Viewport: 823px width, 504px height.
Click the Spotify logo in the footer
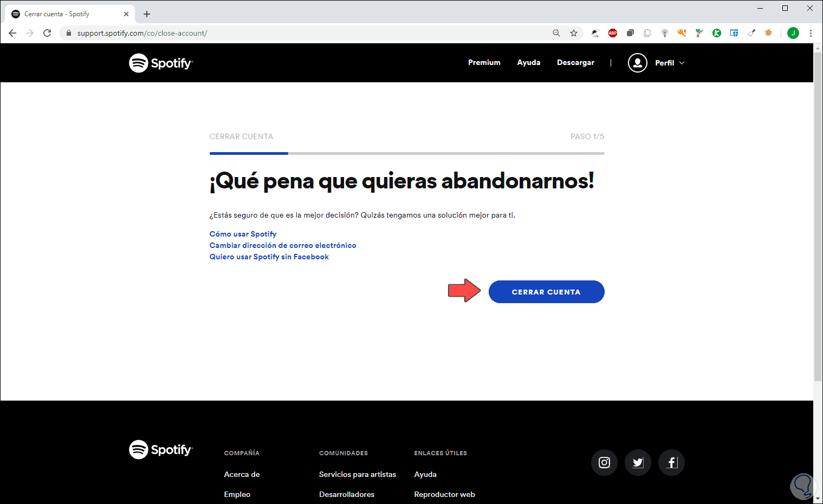click(x=161, y=449)
